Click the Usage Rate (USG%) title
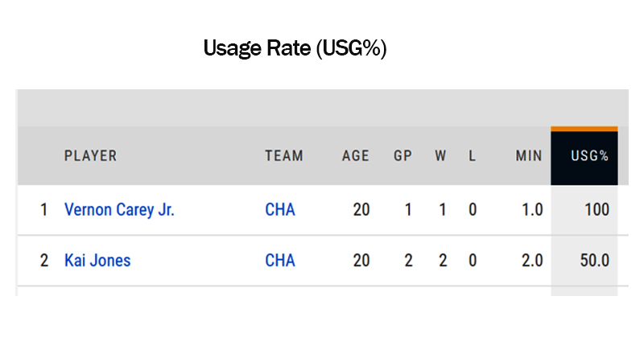Screen dimensions: 644x362 click(x=295, y=48)
